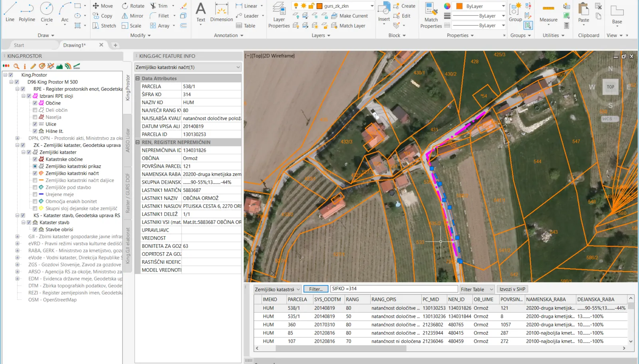Viewport: 639px width, 364px height.
Task: Uncheck the Ulice layer checkbox
Action: click(35, 124)
